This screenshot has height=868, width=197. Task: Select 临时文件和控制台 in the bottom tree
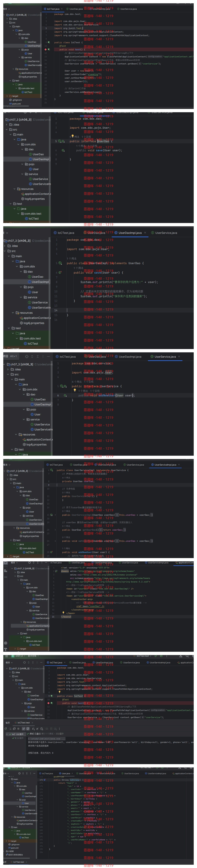tap(14, 855)
